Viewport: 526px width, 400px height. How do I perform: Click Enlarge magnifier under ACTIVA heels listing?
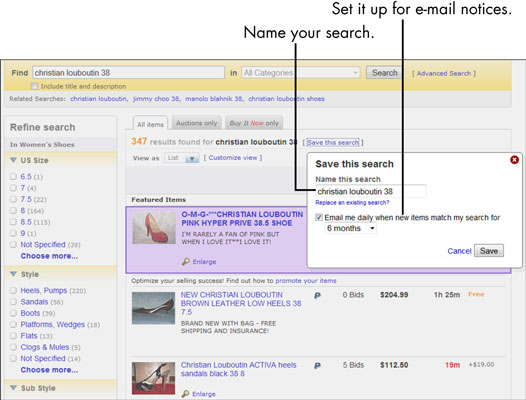click(x=185, y=394)
